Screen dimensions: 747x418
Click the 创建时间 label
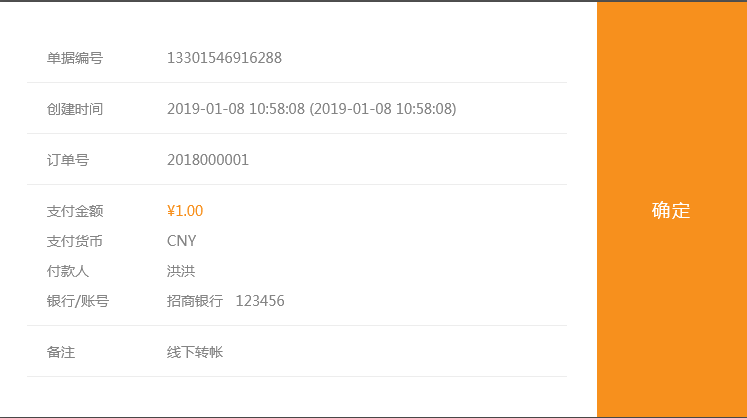(x=75, y=109)
